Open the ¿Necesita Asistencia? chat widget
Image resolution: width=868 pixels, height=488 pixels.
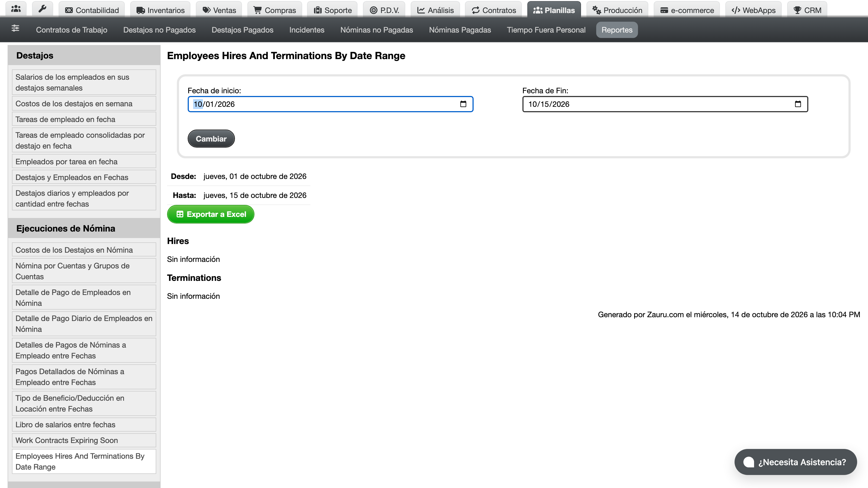click(x=796, y=462)
